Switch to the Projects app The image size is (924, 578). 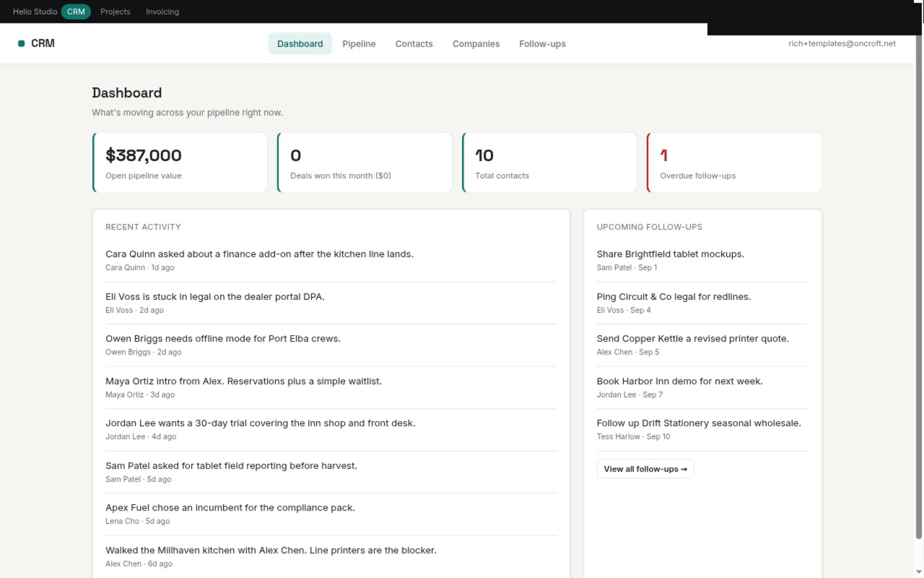tap(115, 12)
